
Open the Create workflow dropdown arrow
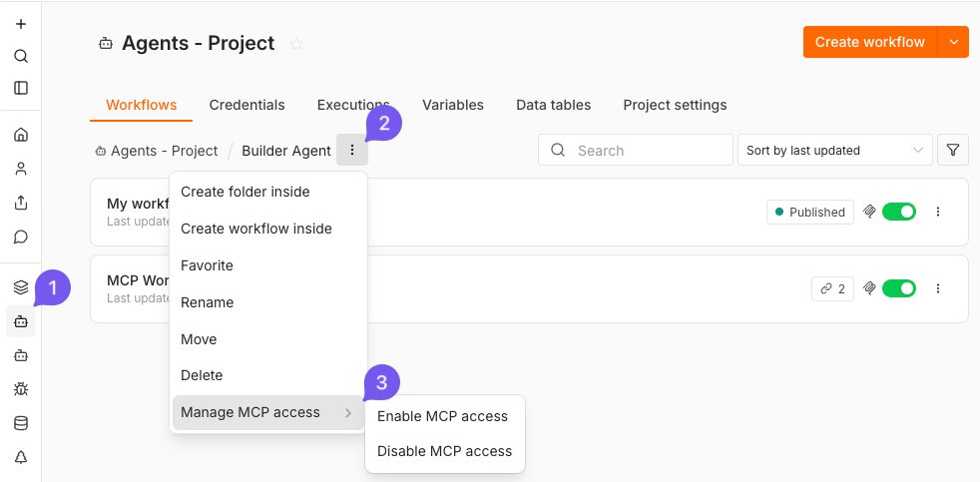pyautogui.click(x=954, y=42)
